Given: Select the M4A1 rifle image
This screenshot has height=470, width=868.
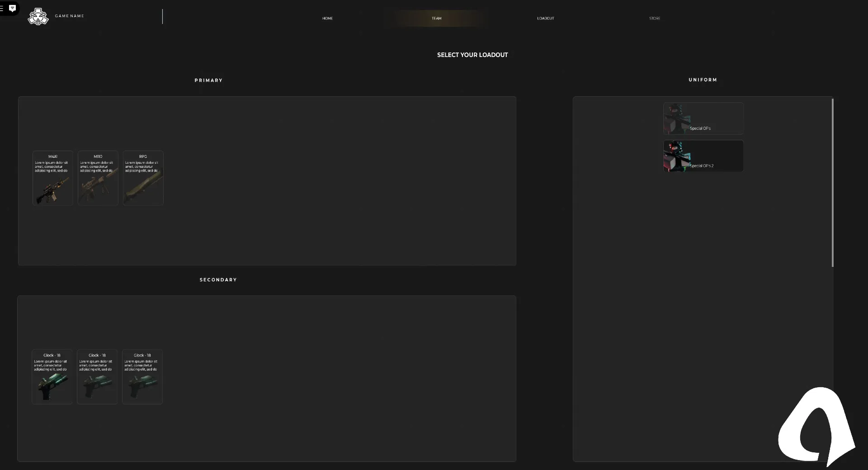Looking at the screenshot, I should tap(53, 189).
